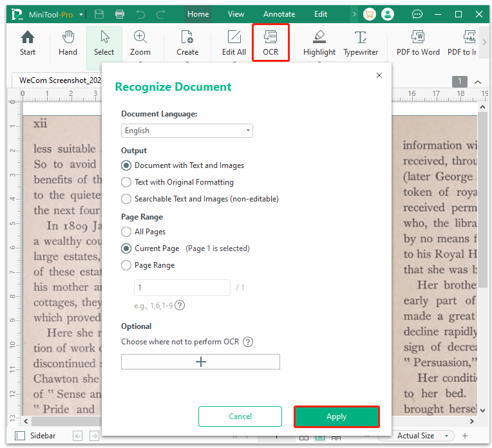Open the Document Language English dropdown

click(187, 131)
